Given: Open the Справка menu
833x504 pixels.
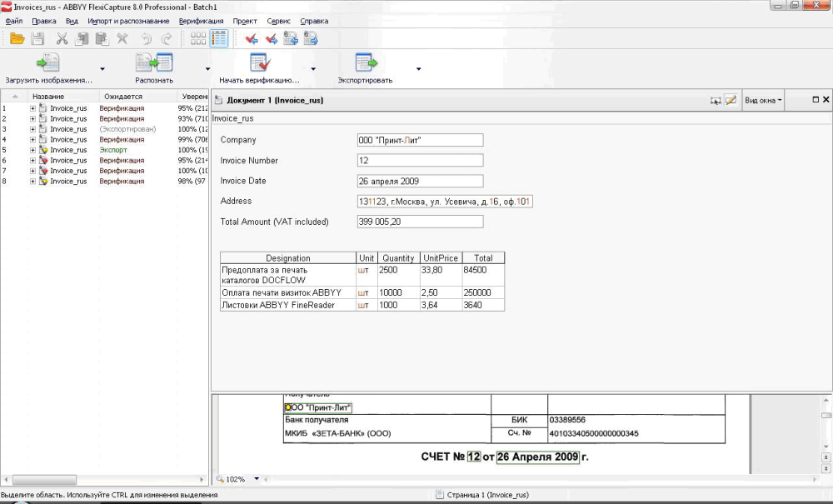Looking at the screenshot, I should (315, 22).
